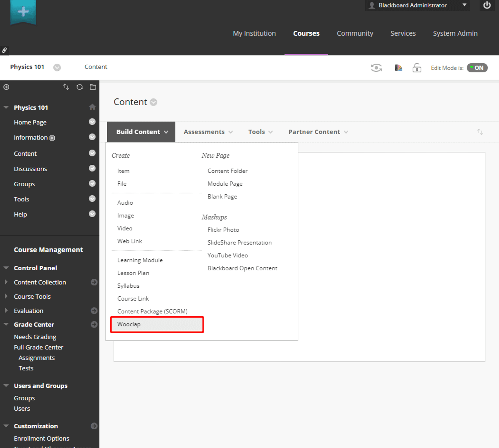Open the Student Preview eye icon
This screenshot has height=448, width=499.
point(376,68)
